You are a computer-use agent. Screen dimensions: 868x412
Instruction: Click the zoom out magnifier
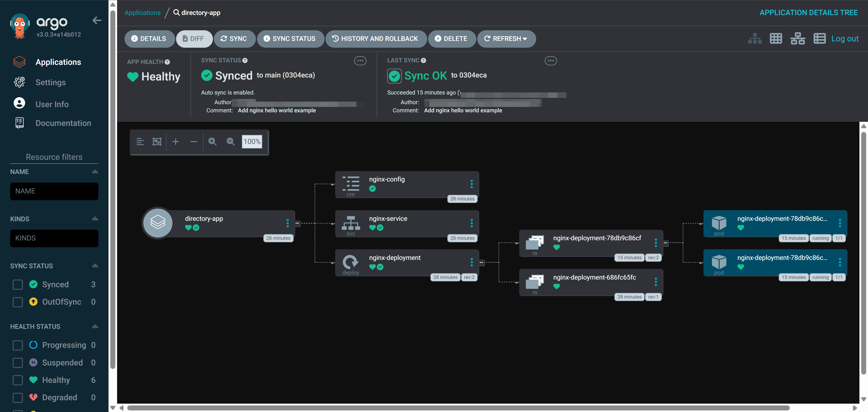tap(231, 141)
